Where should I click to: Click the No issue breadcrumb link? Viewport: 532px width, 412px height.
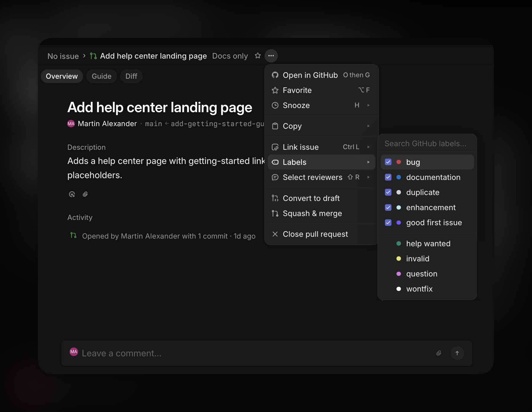63,56
